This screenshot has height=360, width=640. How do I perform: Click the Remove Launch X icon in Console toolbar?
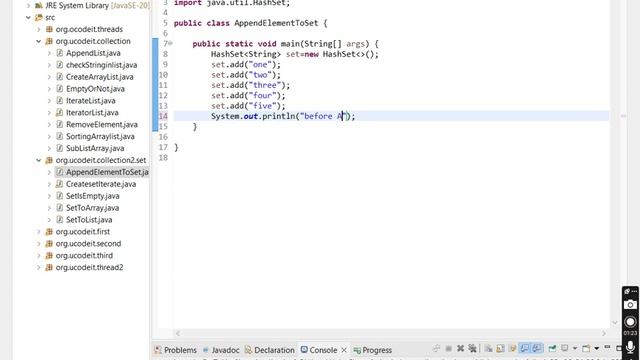460,348
